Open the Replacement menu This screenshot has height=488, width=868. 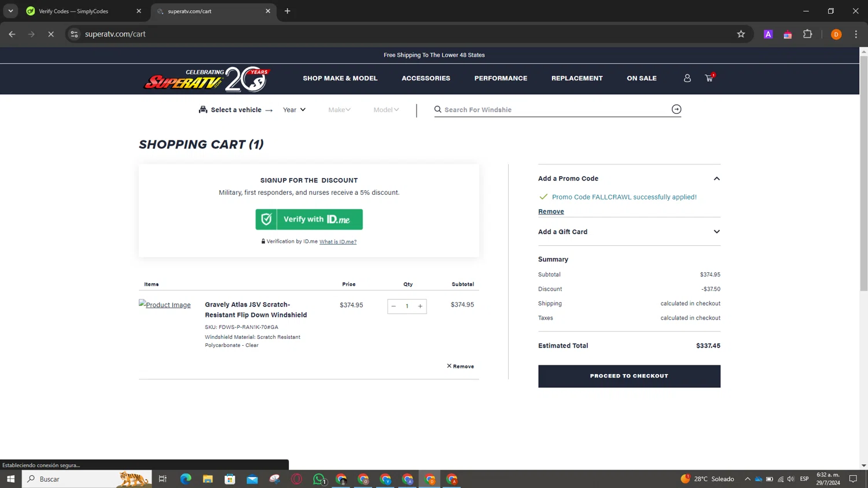tap(577, 78)
